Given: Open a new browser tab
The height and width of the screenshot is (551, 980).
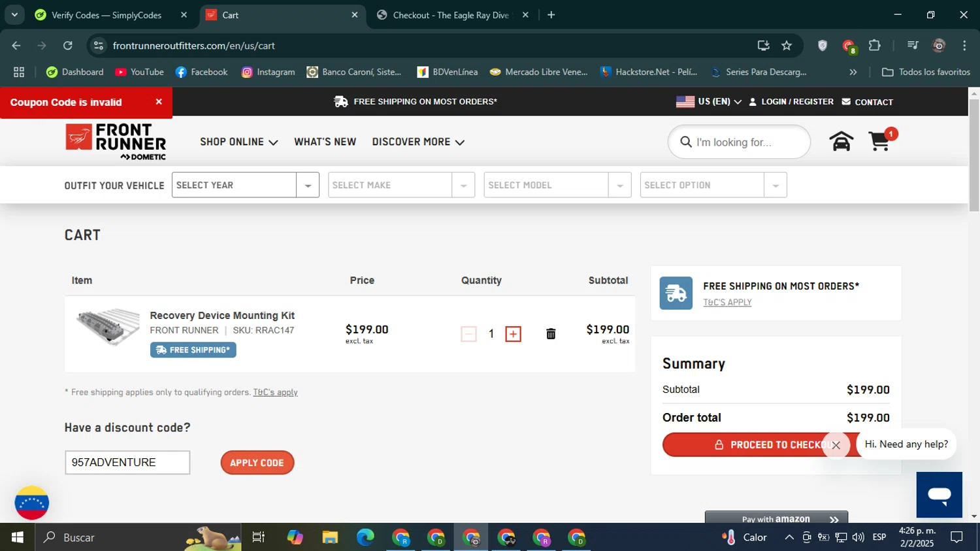Looking at the screenshot, I should (x=551, y=14).
